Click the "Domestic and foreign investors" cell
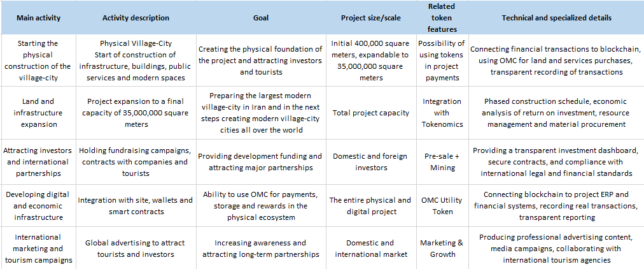644x269 pixels. [370, 162]
